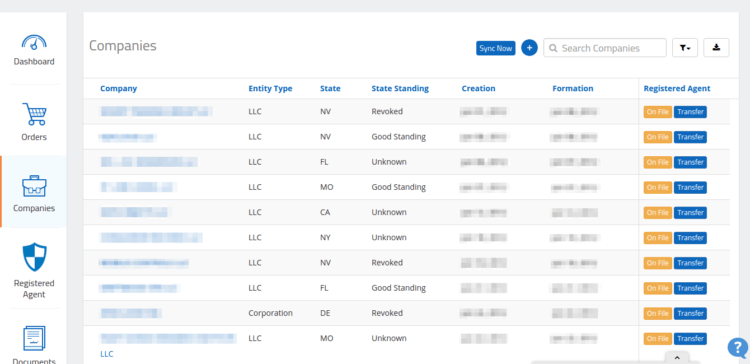Viewport: 750px width, 364px height.
Task: Open the filter dropdown button
Action: click(x=685, y=48)
